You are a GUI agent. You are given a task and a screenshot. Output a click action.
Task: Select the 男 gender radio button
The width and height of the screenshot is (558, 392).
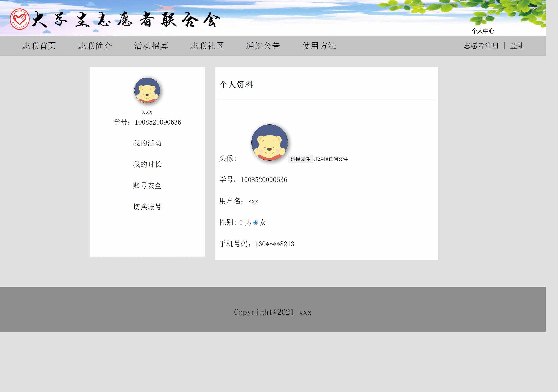241,223
